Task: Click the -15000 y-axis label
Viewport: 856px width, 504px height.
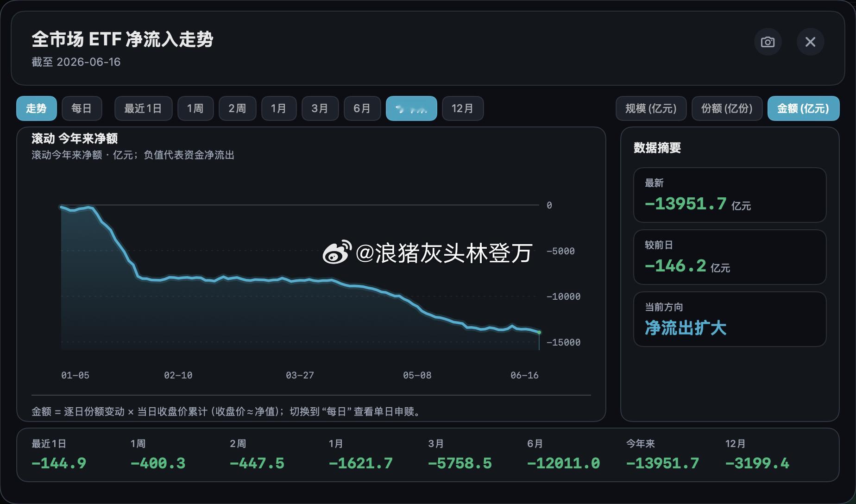Action: tap(563, 342)
